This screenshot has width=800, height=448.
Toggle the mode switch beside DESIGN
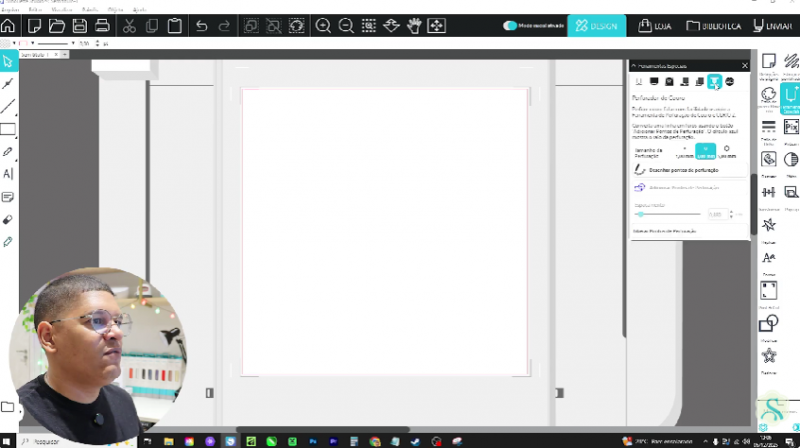(x=510, y=26)
